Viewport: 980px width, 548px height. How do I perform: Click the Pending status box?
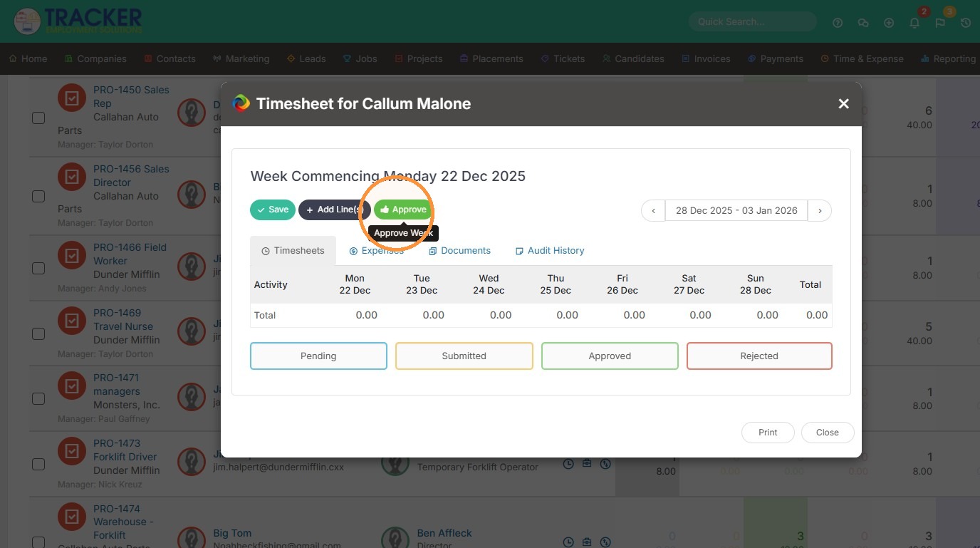[x=318, y=356]
